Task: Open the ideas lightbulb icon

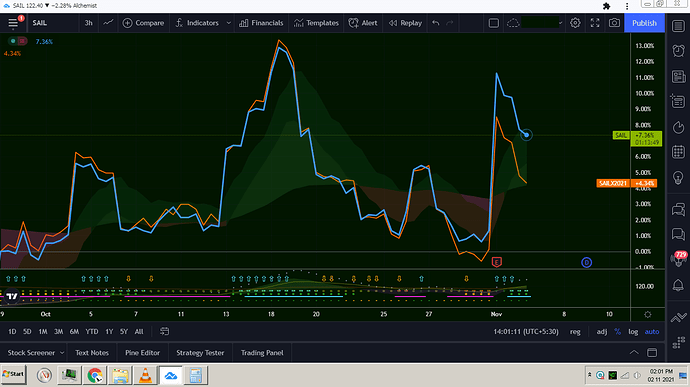Action: click(x=678, y=177)
